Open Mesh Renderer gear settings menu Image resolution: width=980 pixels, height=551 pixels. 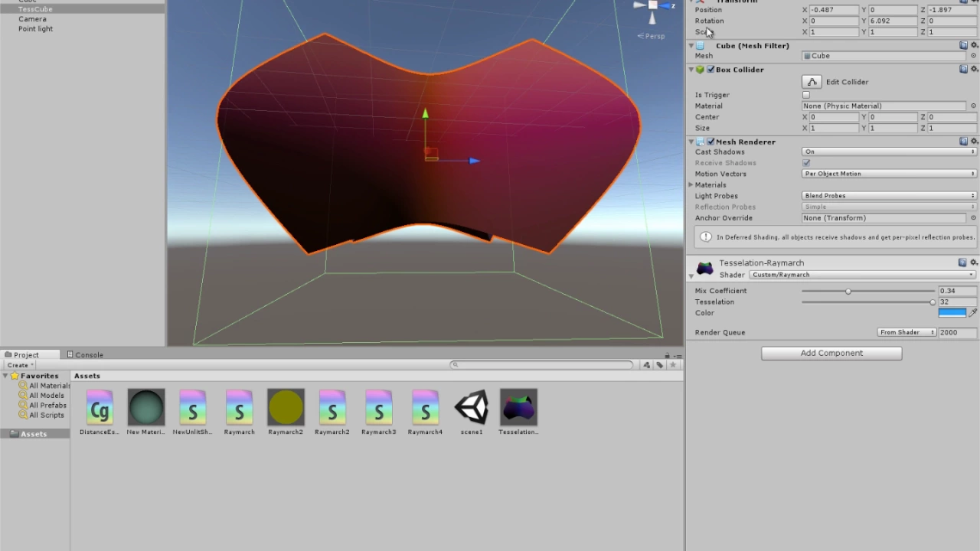[x=974, y=142]
